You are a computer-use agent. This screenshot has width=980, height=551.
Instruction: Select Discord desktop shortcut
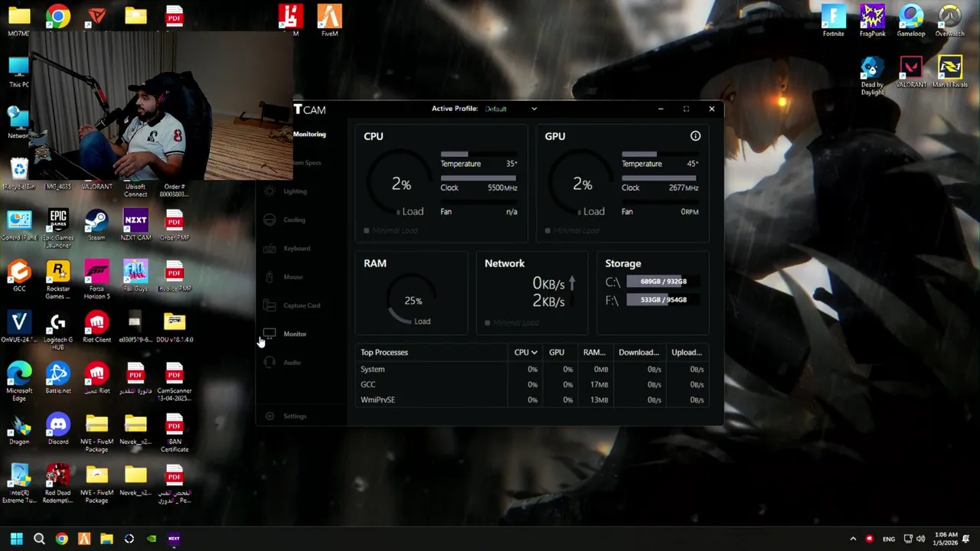(x=58, y=429)
